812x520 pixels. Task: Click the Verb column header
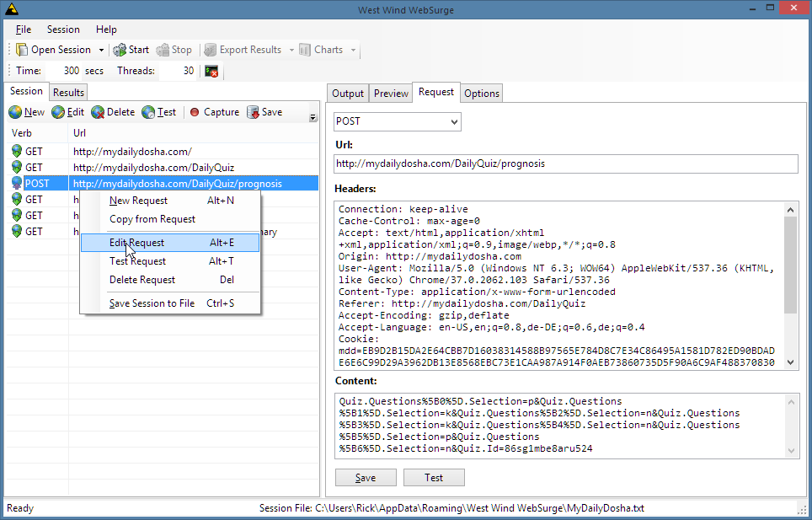37,133
